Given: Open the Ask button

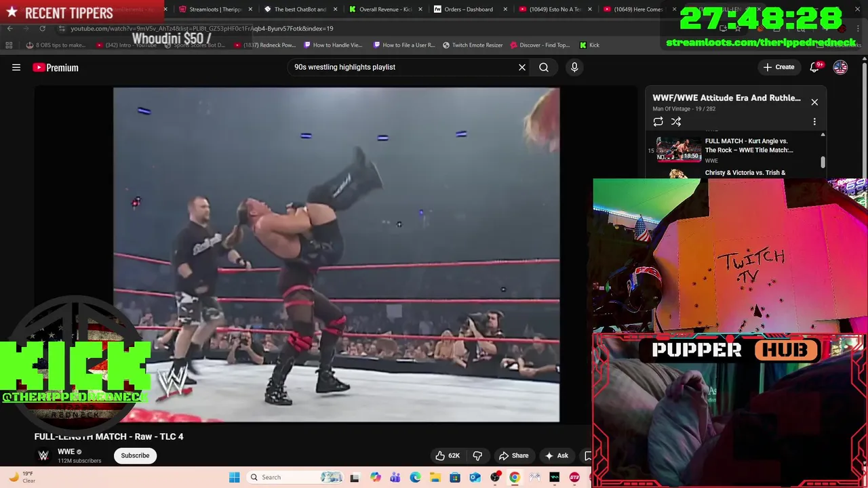Looking at the screenshot, I should coord(556,455).
